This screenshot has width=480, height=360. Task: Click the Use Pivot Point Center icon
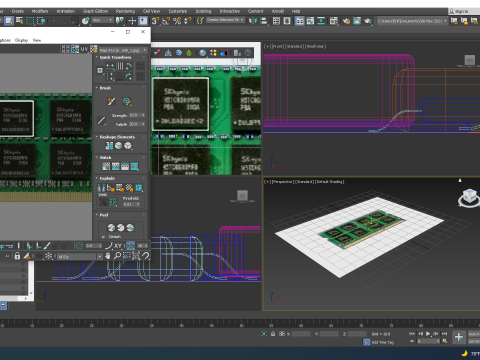[119, 21]
